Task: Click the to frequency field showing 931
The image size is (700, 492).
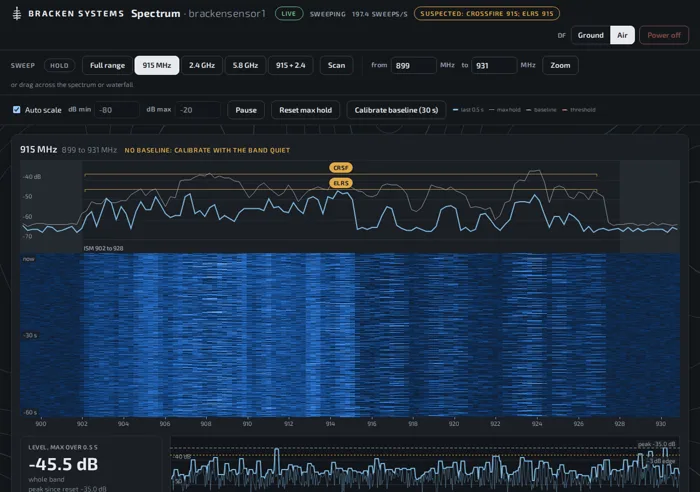Action: tap(494, 66)
